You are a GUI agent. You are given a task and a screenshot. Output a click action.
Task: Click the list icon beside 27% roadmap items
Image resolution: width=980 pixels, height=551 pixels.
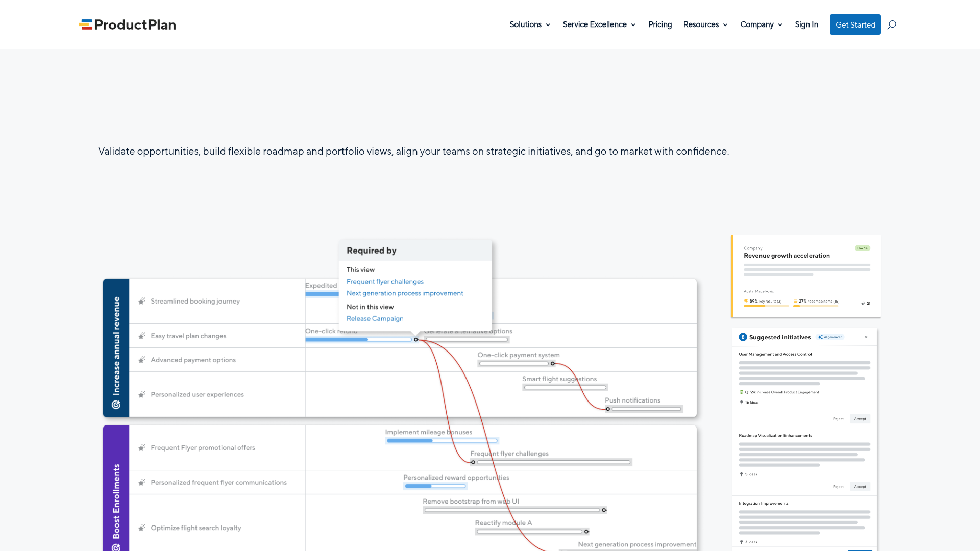pos(795,302)
